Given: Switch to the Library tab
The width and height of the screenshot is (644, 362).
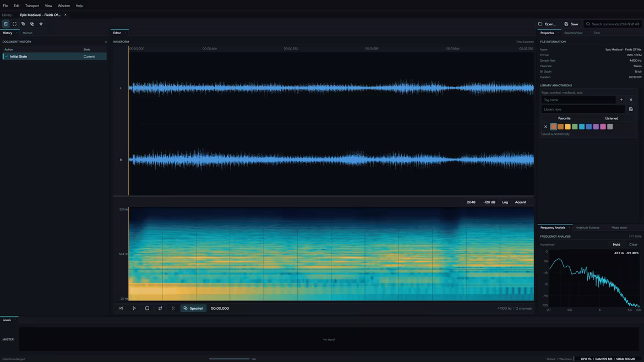Looking at the screenshot, I should (x=7, y=15).
